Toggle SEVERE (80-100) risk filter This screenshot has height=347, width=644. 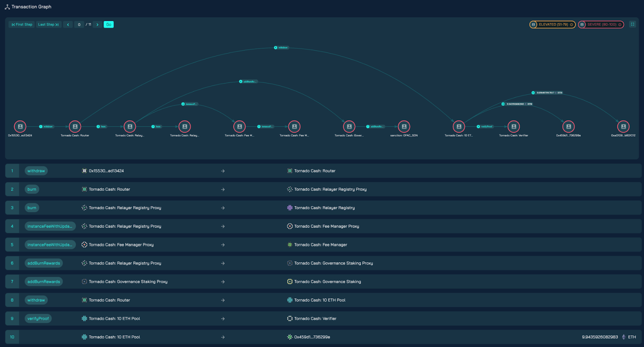point(601,25)
